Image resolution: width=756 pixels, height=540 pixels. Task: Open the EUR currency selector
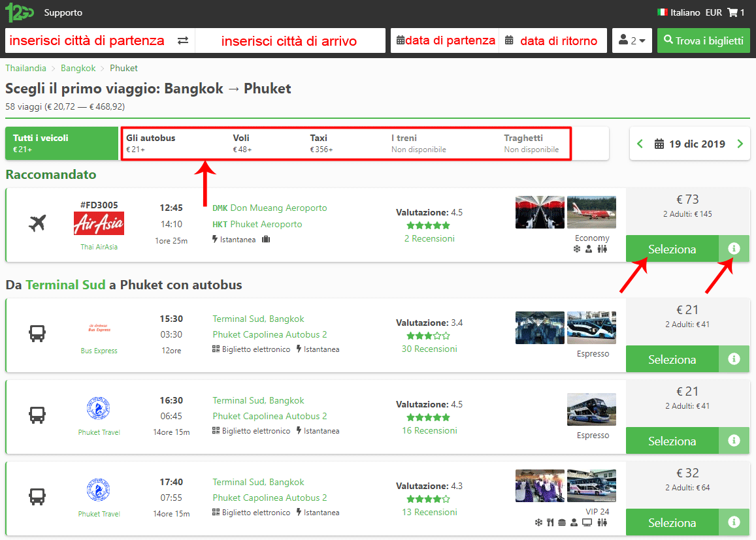coord(714,12)
